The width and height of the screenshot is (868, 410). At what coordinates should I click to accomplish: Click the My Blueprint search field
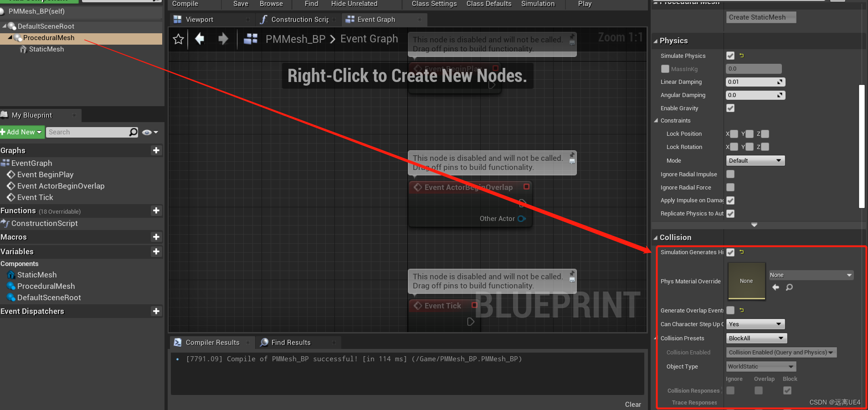click(87, 132)
